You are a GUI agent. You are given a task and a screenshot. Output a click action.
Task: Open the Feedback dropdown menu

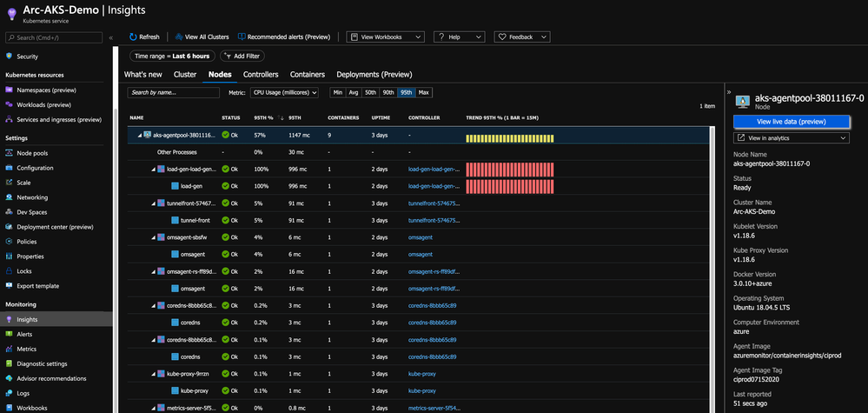pos(522,37)
